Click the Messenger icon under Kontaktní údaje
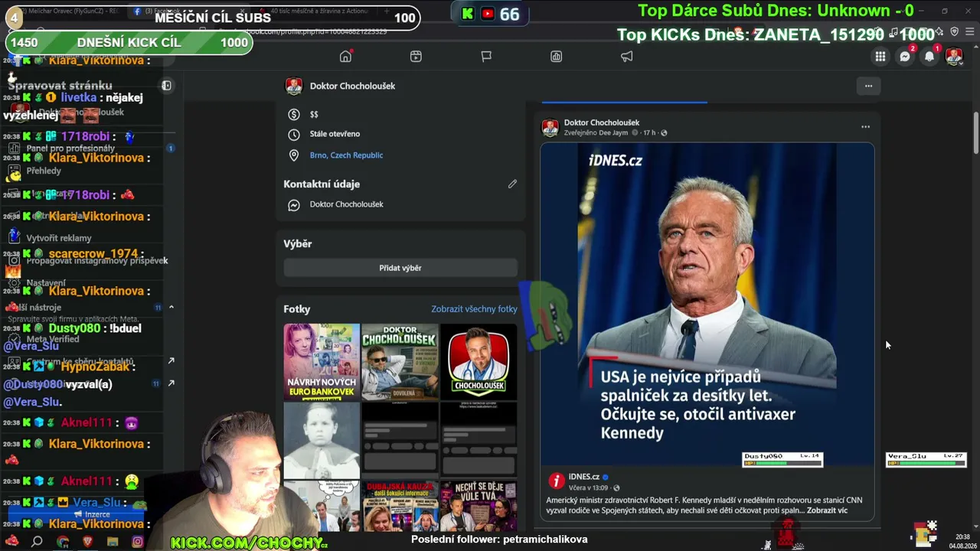The image size is (980, 551). coord(293,205)
